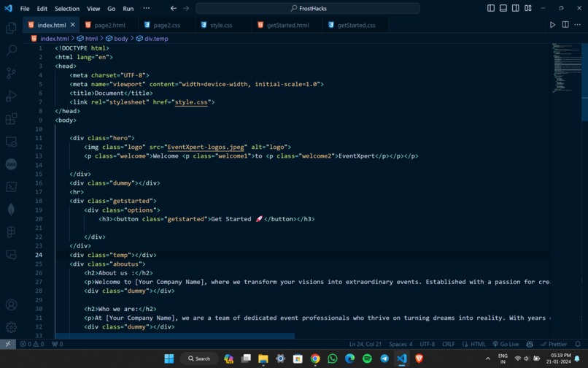
Task: Open the Figma extension in activity bar
Action: (x=11, y=232)
